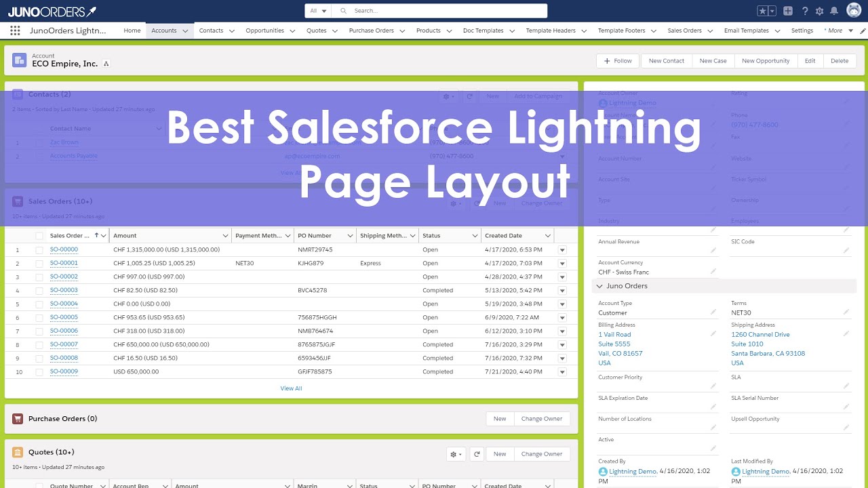Click the global Create plus icon
868x488 pixels.
[788, 11]
